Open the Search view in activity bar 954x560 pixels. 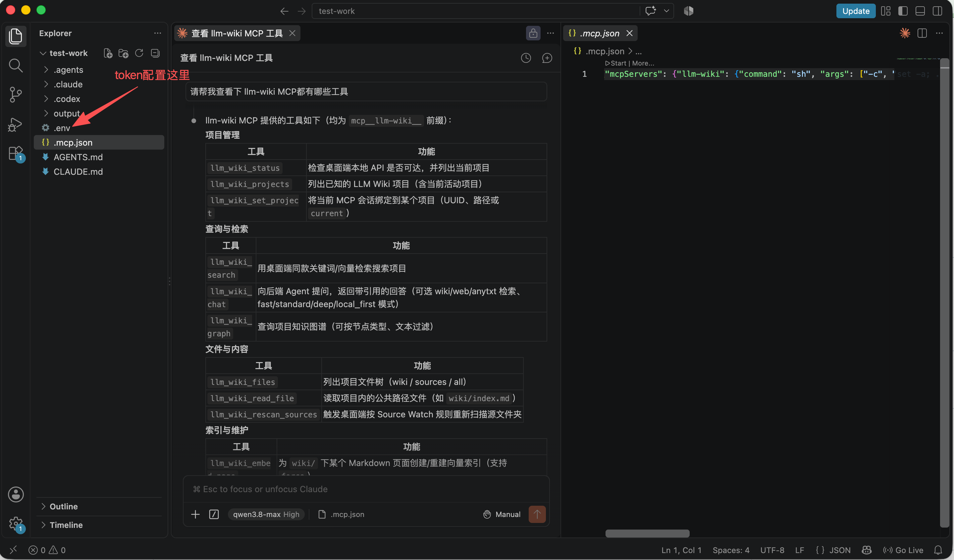[16, 66]
